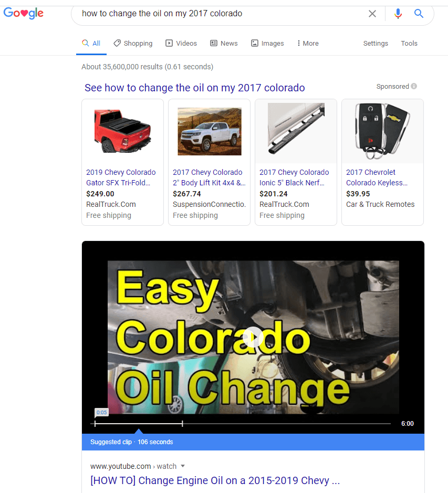Click the Google logo

pos(23,13)
